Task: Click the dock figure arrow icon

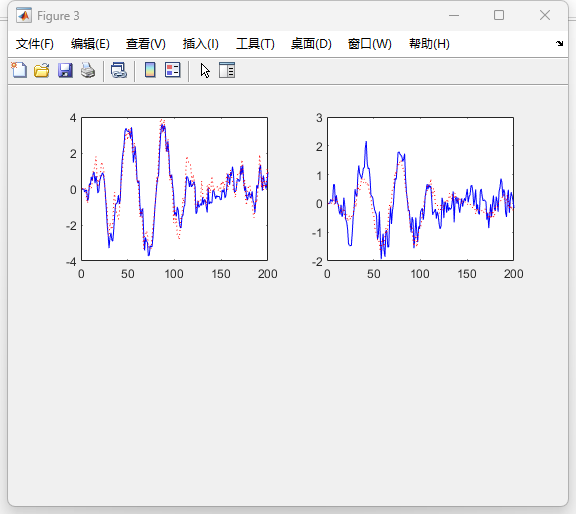Action: coord(559,43)
